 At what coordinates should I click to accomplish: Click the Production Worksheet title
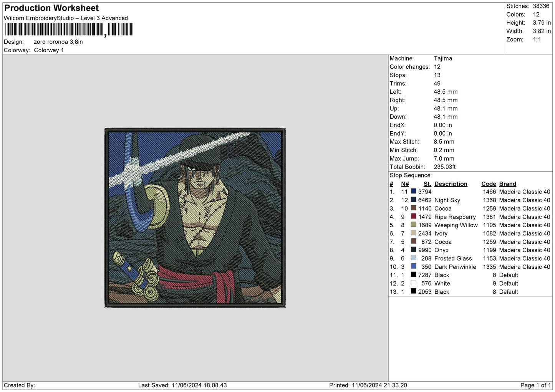(51, 8)
